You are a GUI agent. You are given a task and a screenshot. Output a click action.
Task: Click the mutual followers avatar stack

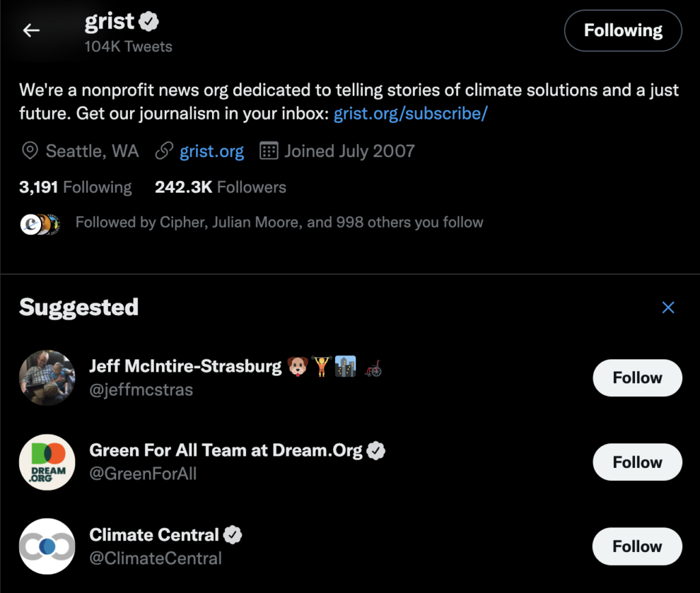40,223
